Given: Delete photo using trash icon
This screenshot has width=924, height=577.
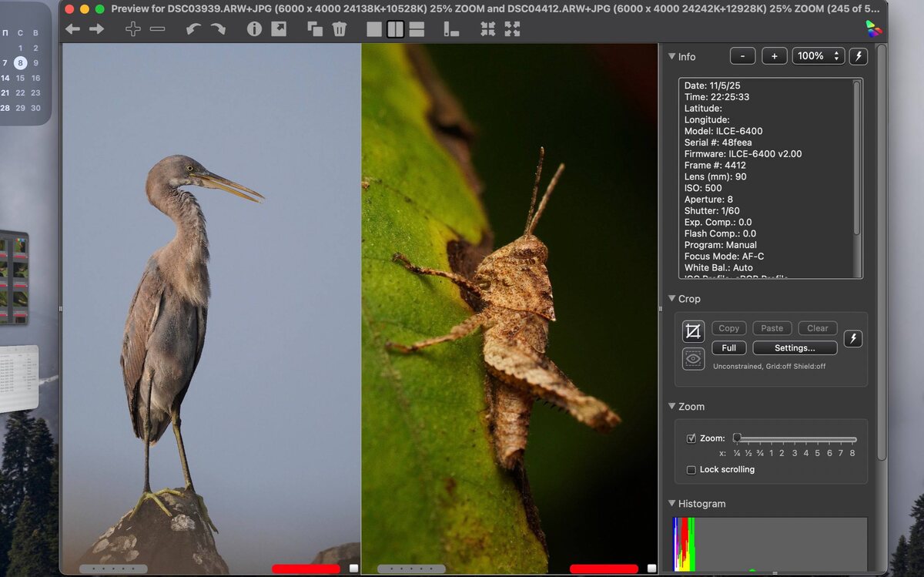Looking at the screenshot, I should [x=339, y=29].
